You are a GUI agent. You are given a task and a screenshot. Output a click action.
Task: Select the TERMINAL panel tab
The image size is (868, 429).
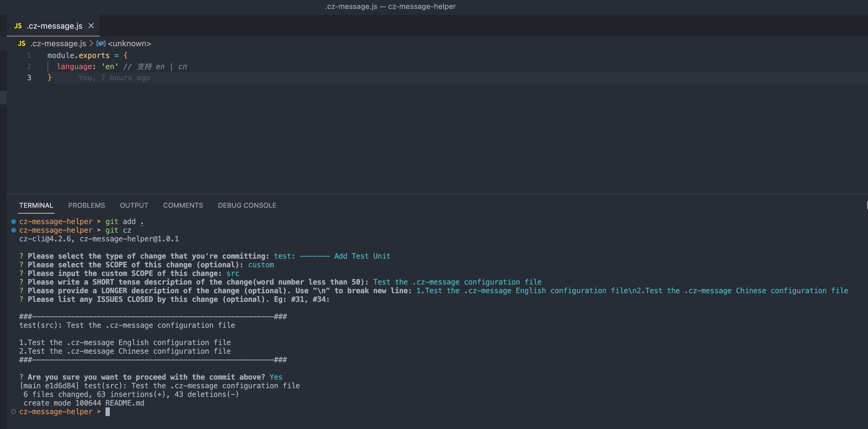pos(36,205)
